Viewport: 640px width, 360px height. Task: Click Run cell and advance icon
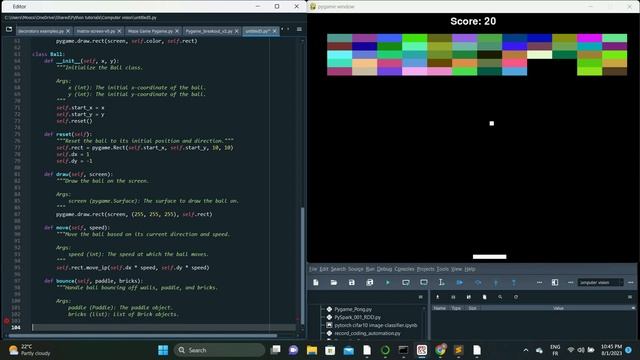(424, 282)
